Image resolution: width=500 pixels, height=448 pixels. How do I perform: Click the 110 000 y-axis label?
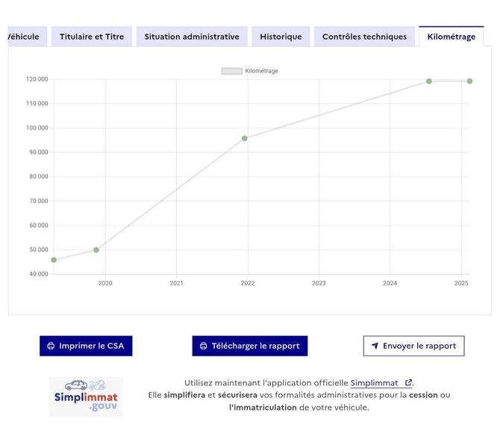point(37,103)
